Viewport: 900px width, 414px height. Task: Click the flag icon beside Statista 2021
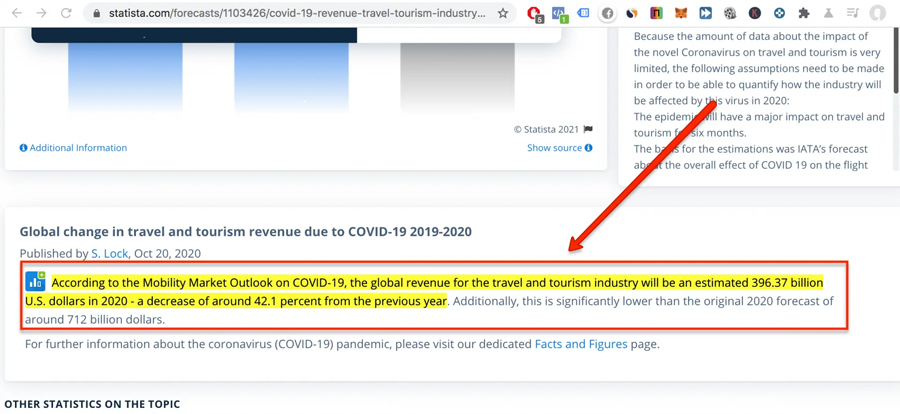coord(588,129)
